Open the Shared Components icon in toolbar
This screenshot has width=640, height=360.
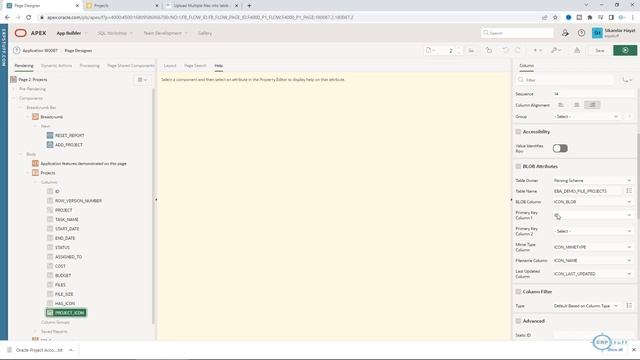(577, 50)
